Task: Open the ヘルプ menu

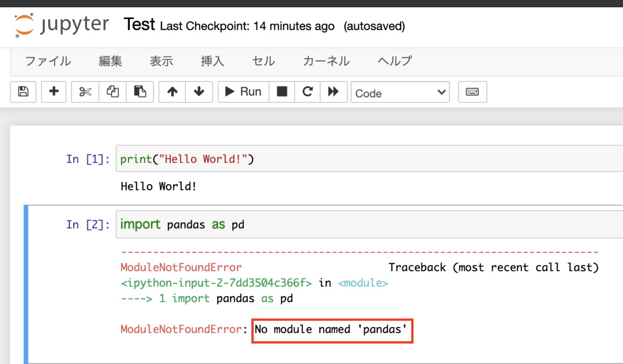Action: pos(395,61)
